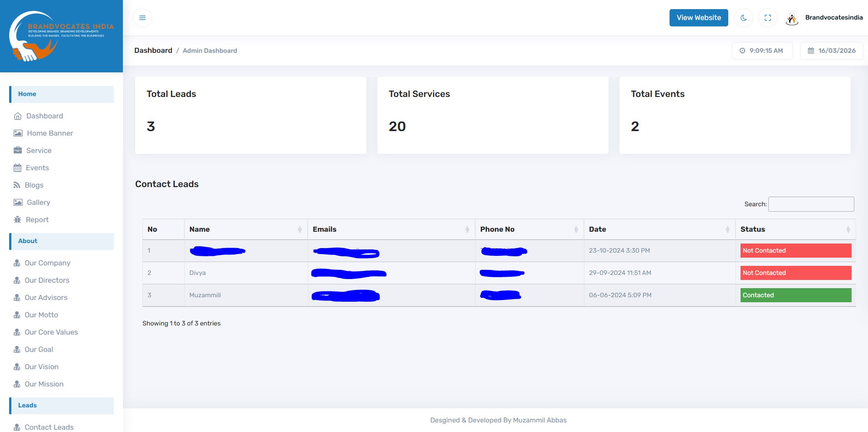868x432 pixels.
Task: Click the Events calendar icon
Action: pyautogui.click(x=18, y=168)
